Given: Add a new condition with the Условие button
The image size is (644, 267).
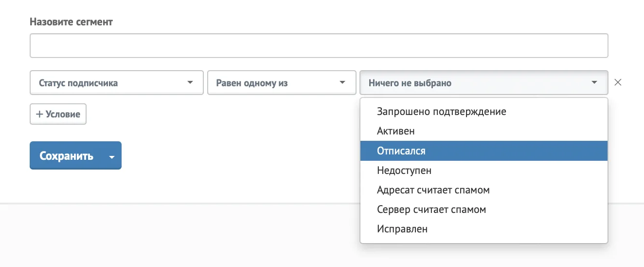Looking at the screenshot, I should click(58, 114).
